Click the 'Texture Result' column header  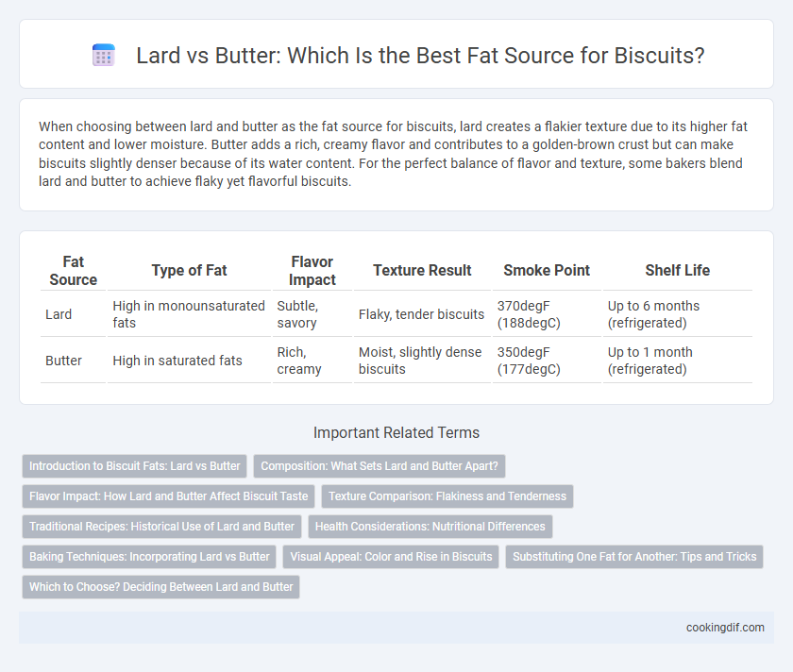click(422, 271)
